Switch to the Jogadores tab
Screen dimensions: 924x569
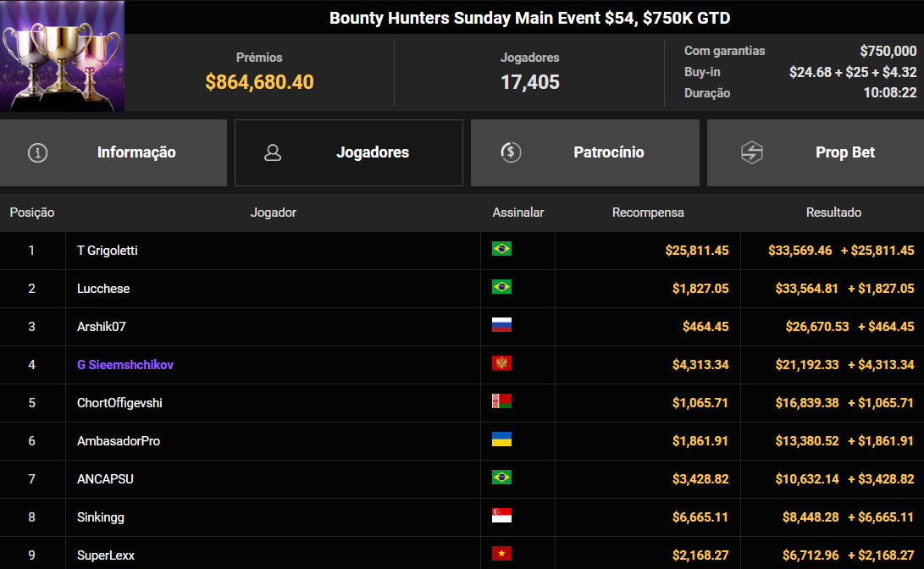pos(349,152)
